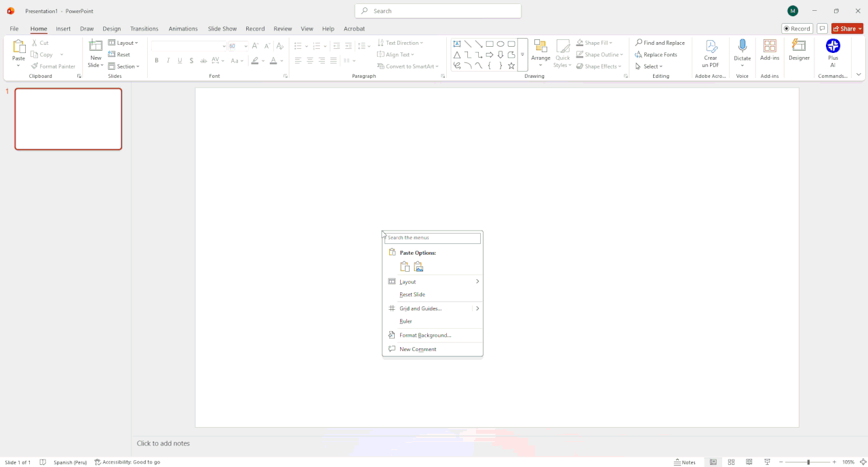
Task: Toggle Italic formatting
Action: click(168, 60)
